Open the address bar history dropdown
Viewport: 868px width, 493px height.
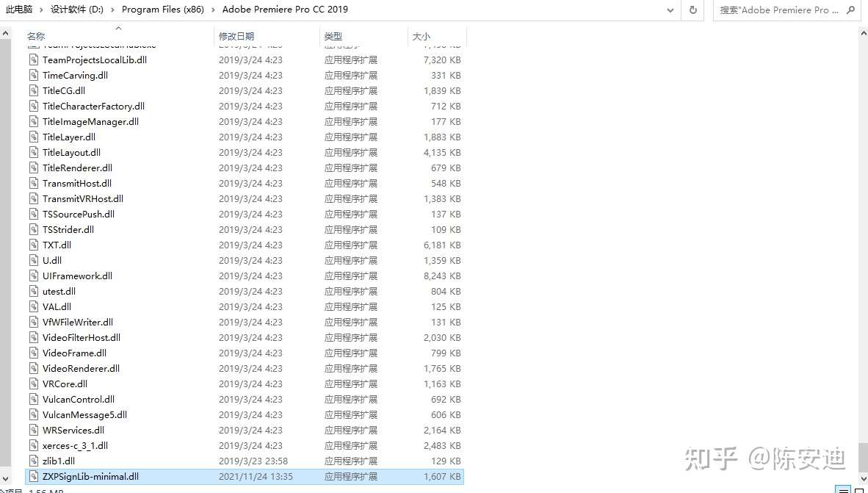(x=670, y=10)
